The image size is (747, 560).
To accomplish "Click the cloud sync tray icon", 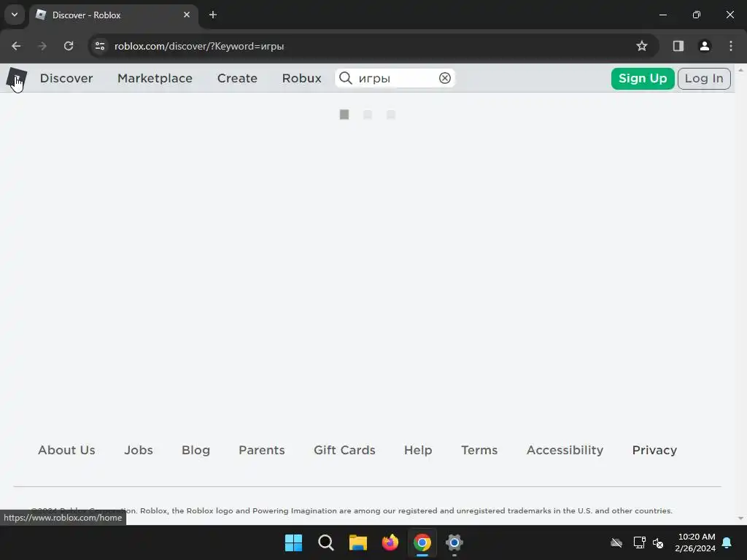I will click(x=616, y=542).
